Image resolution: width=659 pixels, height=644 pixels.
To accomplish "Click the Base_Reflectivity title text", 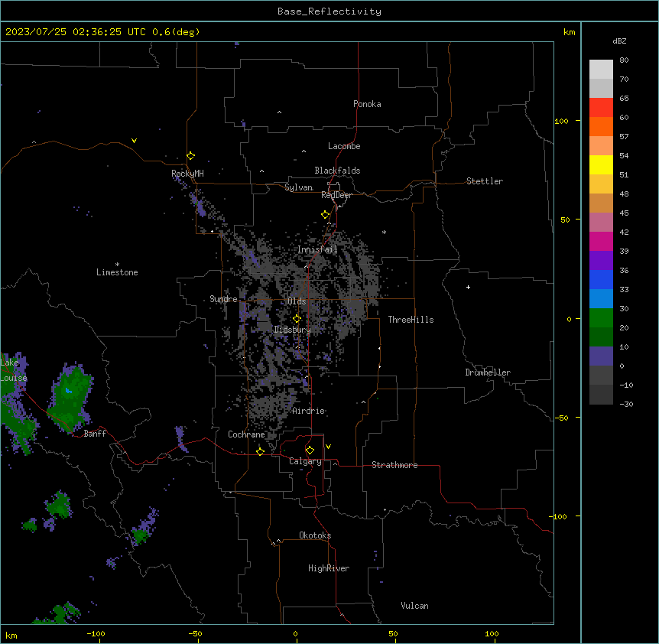I will pyautogui.click(x=329, y=11).
